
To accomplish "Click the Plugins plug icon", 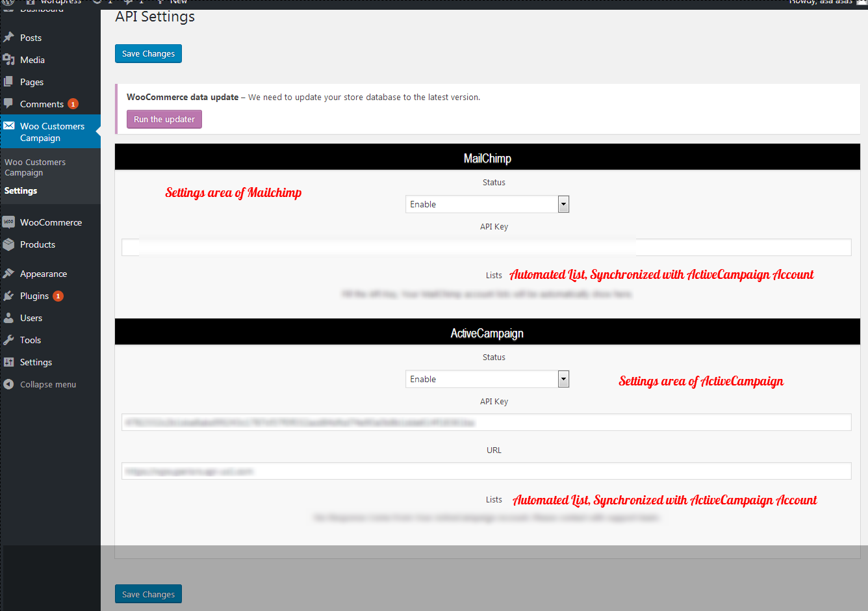I will 8,296.
